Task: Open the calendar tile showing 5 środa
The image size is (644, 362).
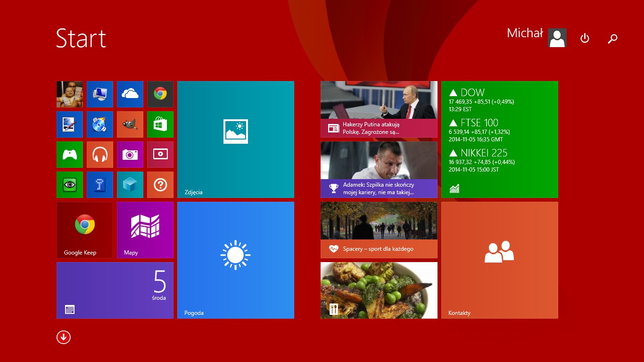Action: click(115, 290)
